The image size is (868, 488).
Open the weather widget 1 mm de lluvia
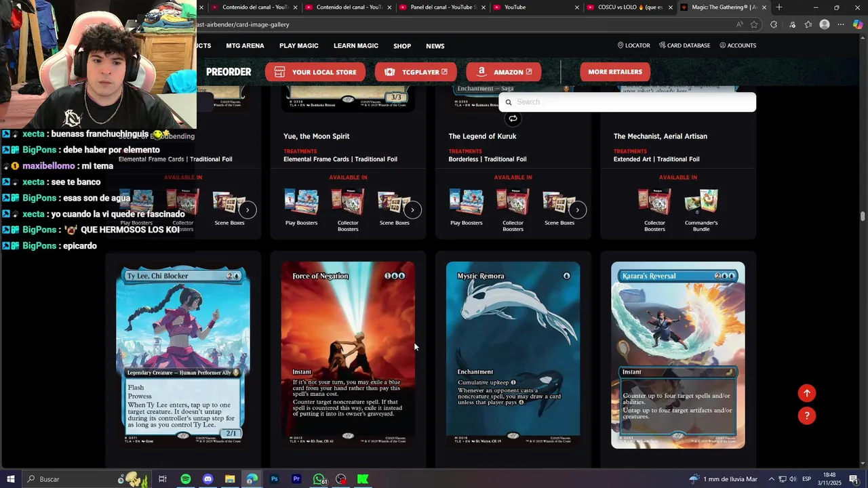[x=723, y=479]
